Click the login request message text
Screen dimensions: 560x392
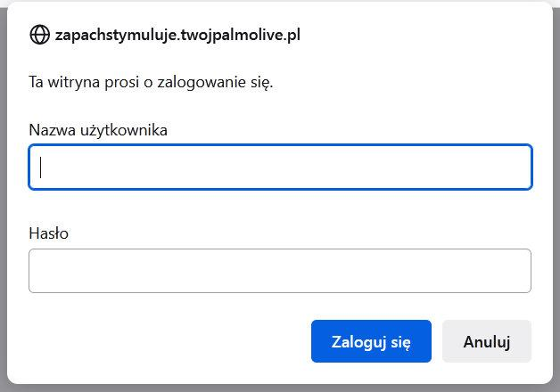click(151, 83)
